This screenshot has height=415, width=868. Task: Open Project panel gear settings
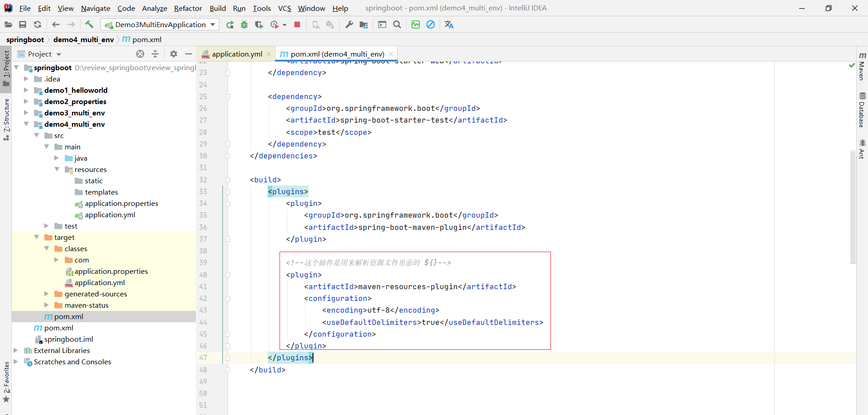pos(174,54)
